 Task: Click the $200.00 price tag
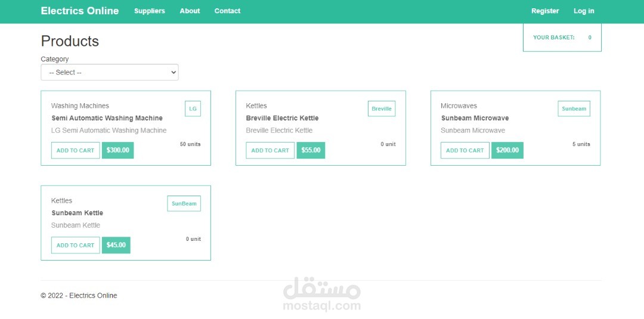point(507,150)
